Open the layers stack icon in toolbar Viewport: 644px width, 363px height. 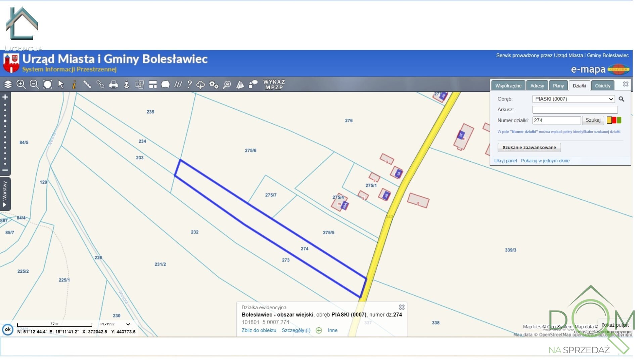pos(8,84)
